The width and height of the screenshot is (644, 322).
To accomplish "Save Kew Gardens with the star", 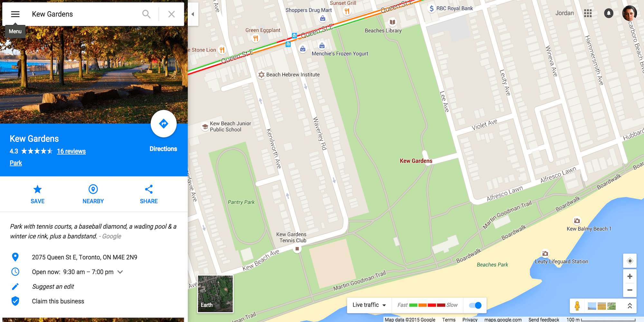I will click(x=37, y=194).
